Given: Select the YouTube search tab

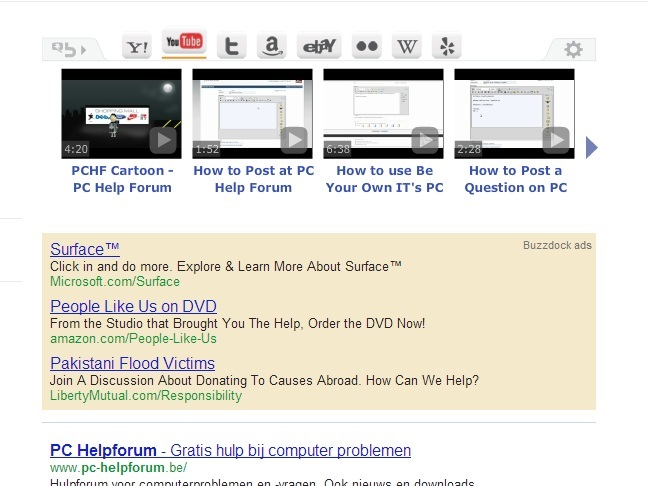Looking at the screenshot, I should coord(184,43).
